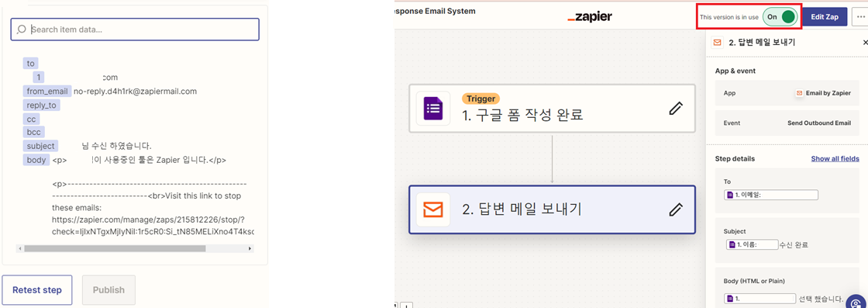This screenshot has height=308, width=868.
Task: Select the cc data key
Action: (x=30, y=119)
